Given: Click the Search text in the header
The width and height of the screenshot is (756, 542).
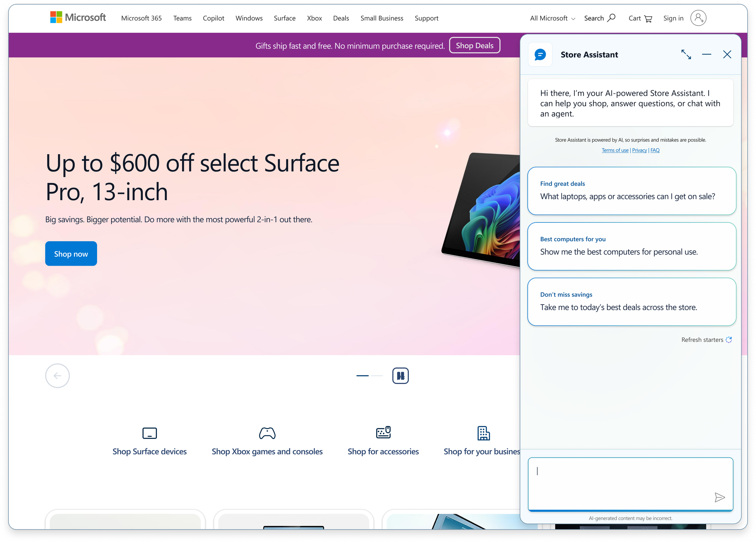Looking at the screenshot, I should [x=594, y=18].
